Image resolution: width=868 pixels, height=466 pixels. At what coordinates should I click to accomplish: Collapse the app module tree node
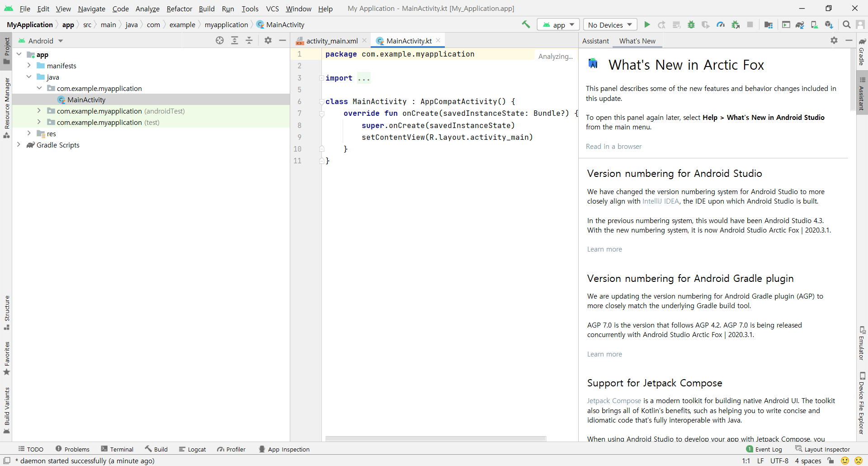click(x=19, y=54)
